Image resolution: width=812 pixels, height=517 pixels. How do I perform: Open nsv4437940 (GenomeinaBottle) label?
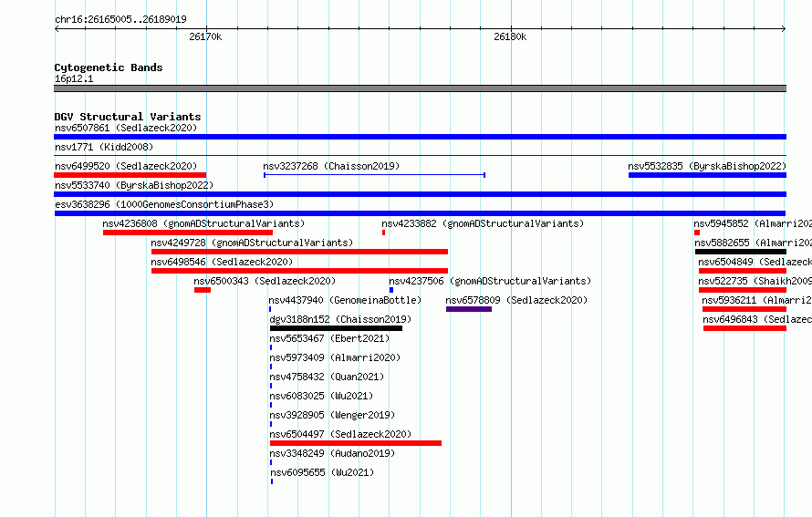(x=345, y=300)
